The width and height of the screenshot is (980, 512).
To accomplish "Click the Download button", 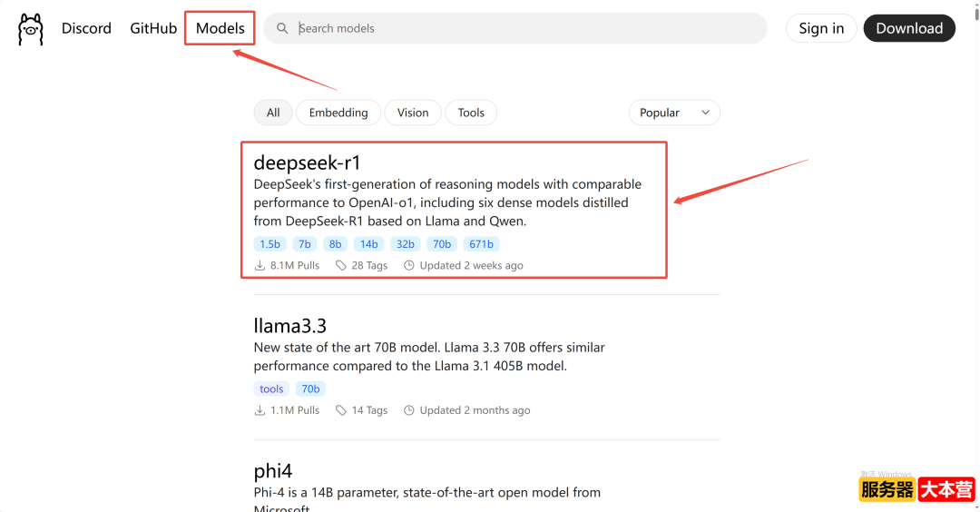I will [x=909, y=28].
